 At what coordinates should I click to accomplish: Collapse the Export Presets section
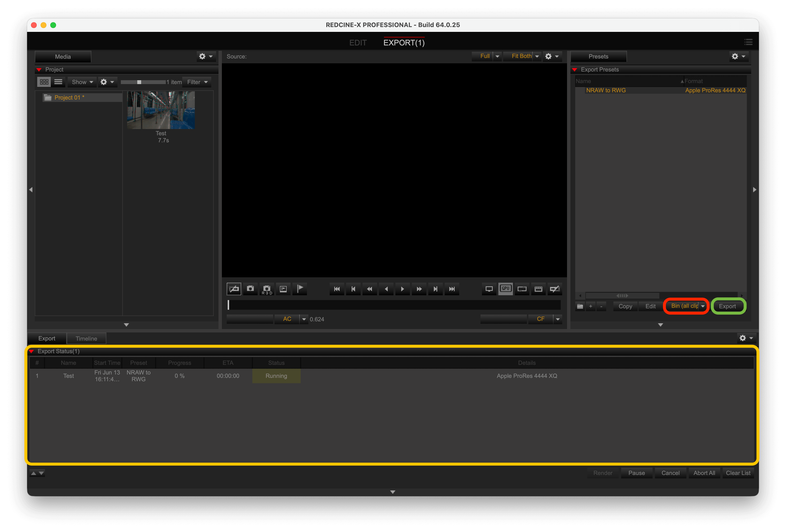coord(575,70)
